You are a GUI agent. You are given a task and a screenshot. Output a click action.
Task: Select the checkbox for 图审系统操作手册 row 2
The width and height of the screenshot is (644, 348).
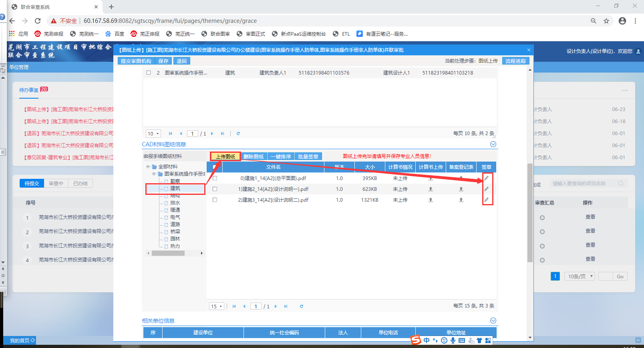tap(149, 73)
